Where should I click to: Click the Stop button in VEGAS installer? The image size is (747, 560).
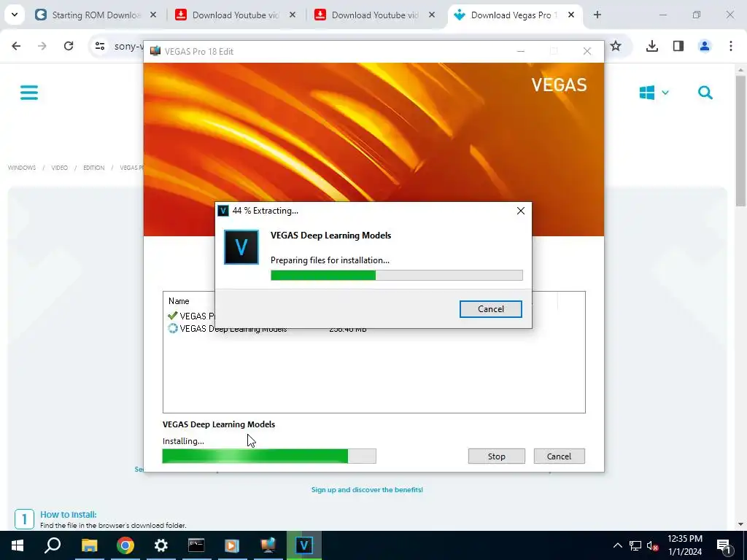tap(496, 456)
